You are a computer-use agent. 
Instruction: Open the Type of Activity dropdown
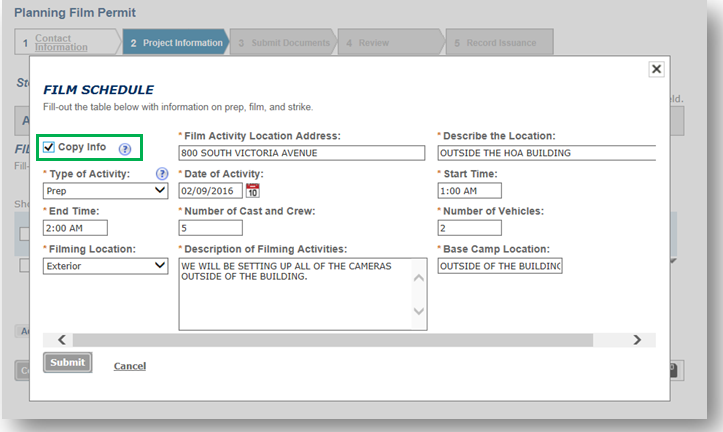(105, 191)
